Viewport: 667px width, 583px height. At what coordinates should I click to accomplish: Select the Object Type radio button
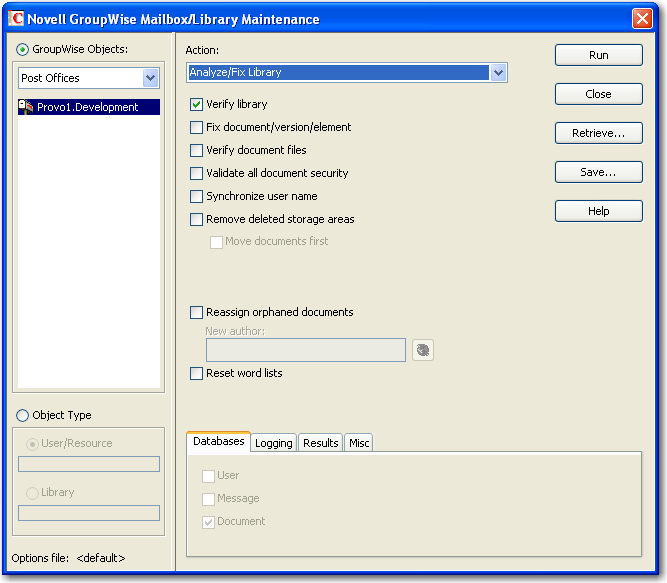[x=23, y=415]
